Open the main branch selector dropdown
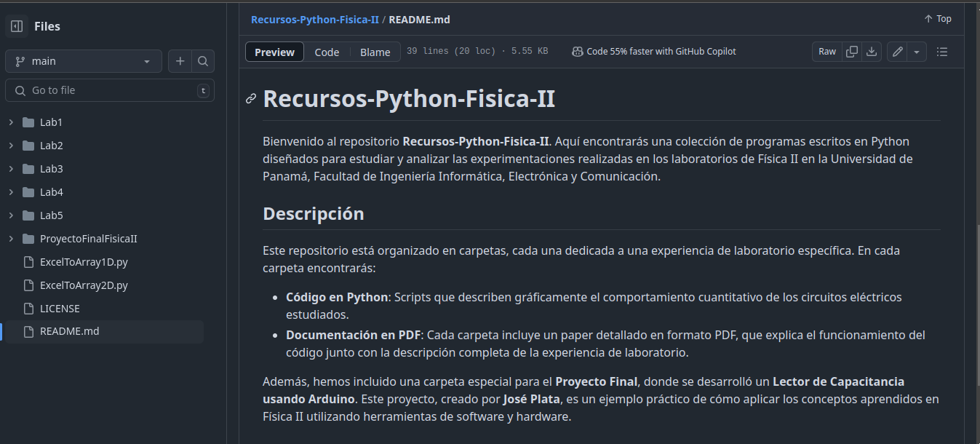Viewport: 980px width, 444px height. click(x=84, y=61)
